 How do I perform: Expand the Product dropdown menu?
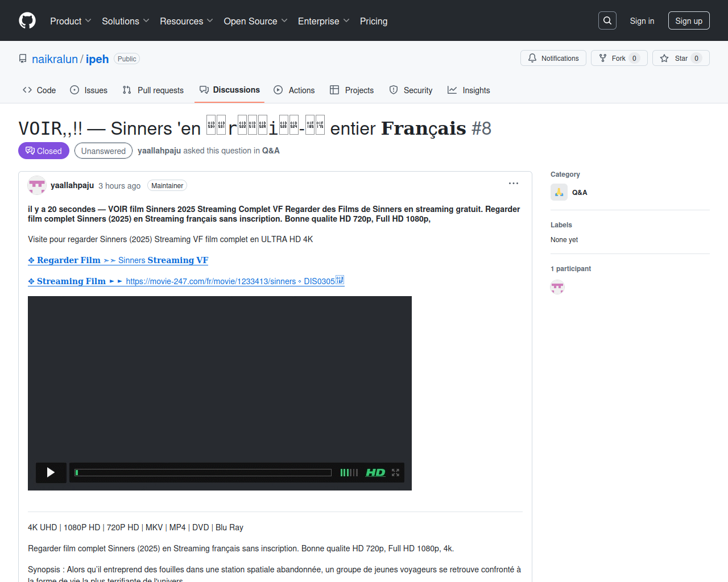[x=71, y=21]
